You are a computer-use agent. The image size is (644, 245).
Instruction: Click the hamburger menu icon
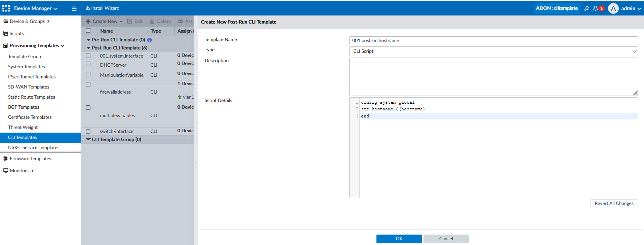(x=74, y=8)
